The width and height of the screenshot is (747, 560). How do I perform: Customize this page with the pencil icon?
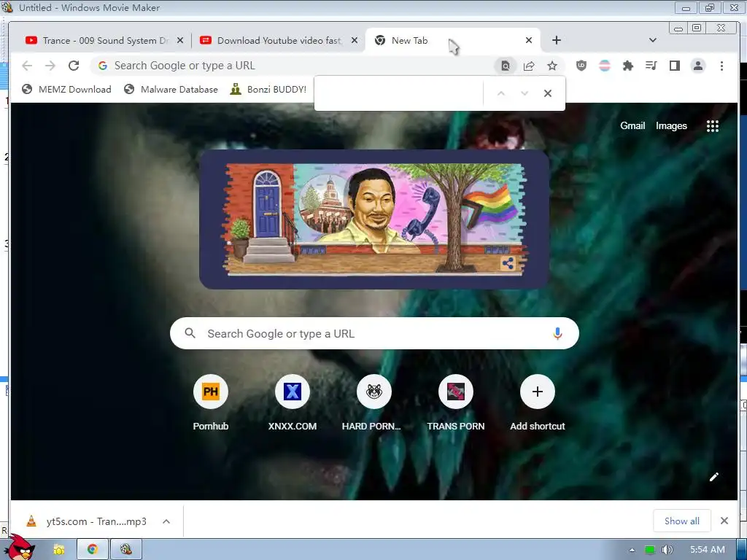pyautogui.click(x=713, y=477)
